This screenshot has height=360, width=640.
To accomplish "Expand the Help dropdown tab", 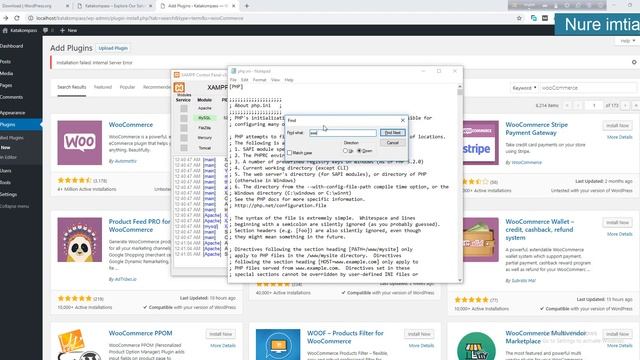I will (628, 41).
